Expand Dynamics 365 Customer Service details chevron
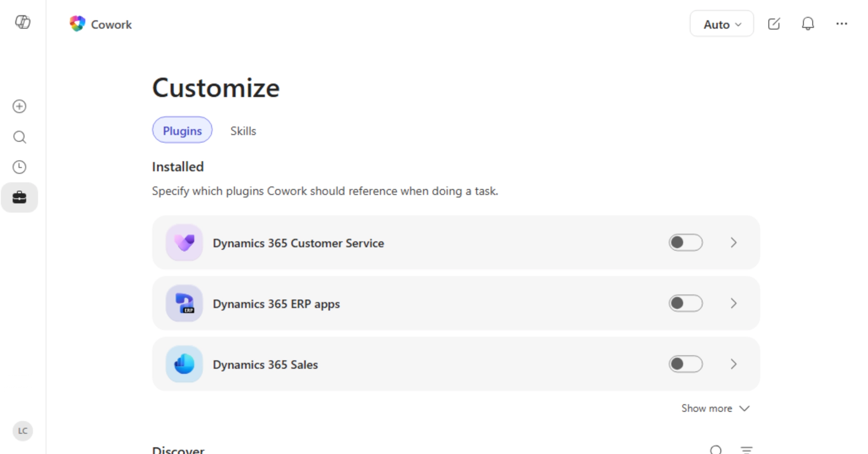This screenshot has height=454, width=868. pos(734,243)
